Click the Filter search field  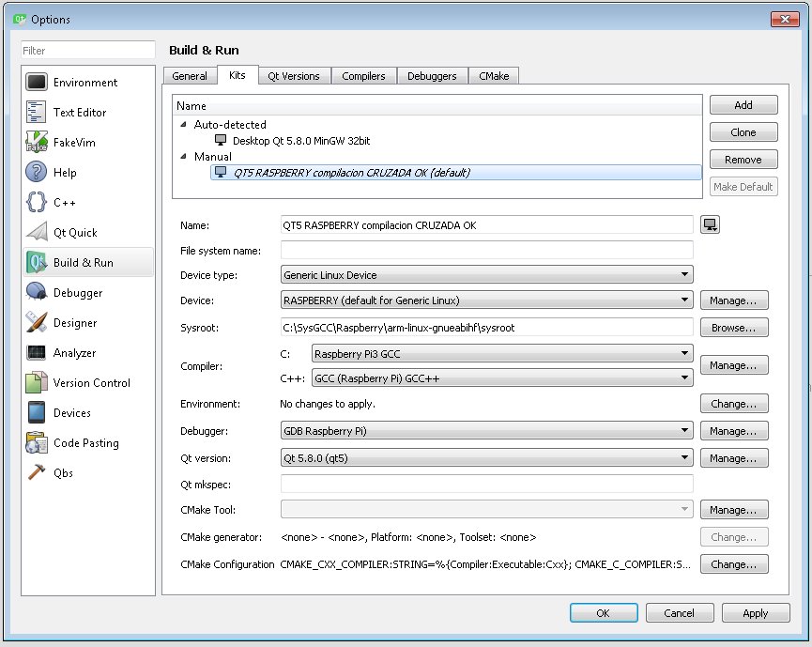[88, 51]
